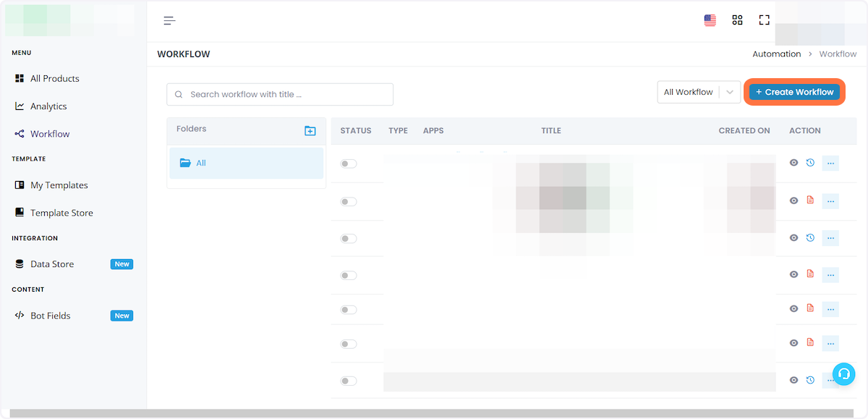Open more-actions ellipsis menu in fourth row
Viewport: 868px width, 419px height.
pos(830,274)
